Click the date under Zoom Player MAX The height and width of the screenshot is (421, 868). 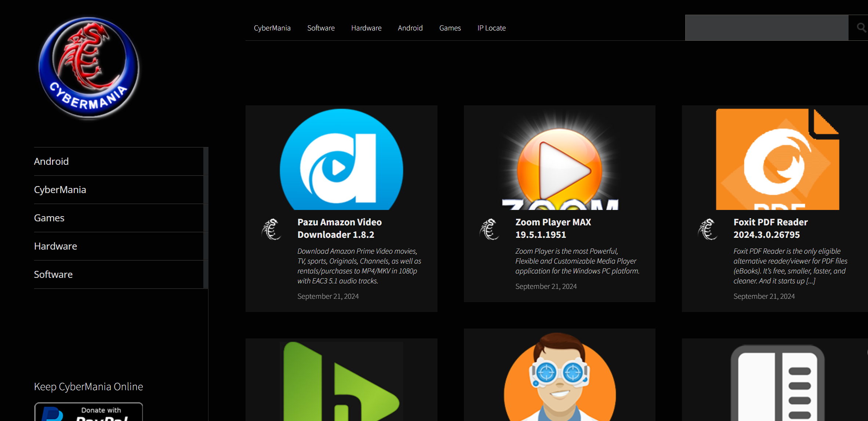click(x=546, y=286)
